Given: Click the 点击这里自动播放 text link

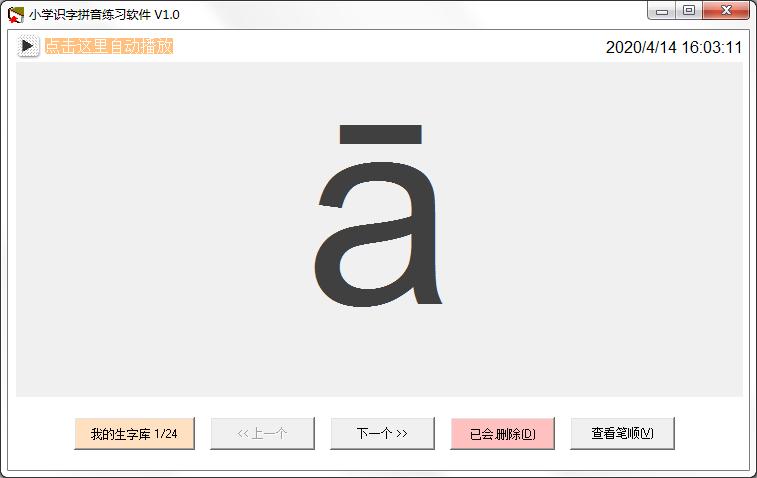Looking at the screenshot, I should click(x=109, y=46).
